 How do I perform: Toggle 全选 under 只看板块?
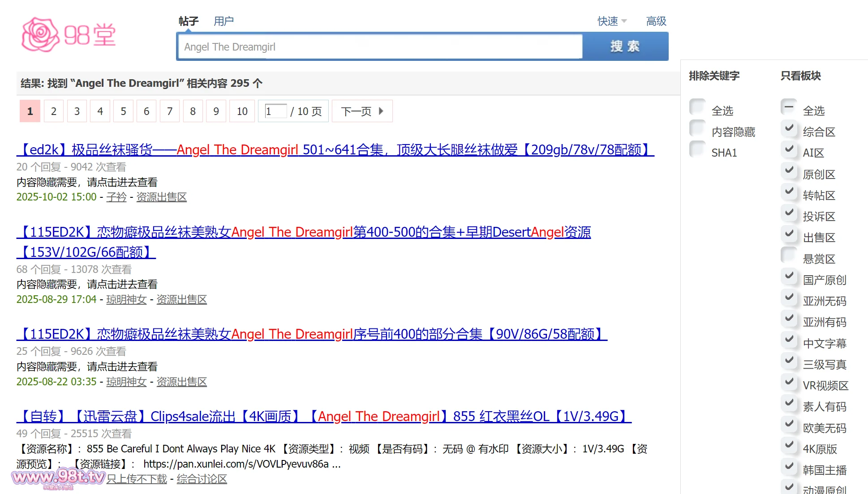click(789, 107)
